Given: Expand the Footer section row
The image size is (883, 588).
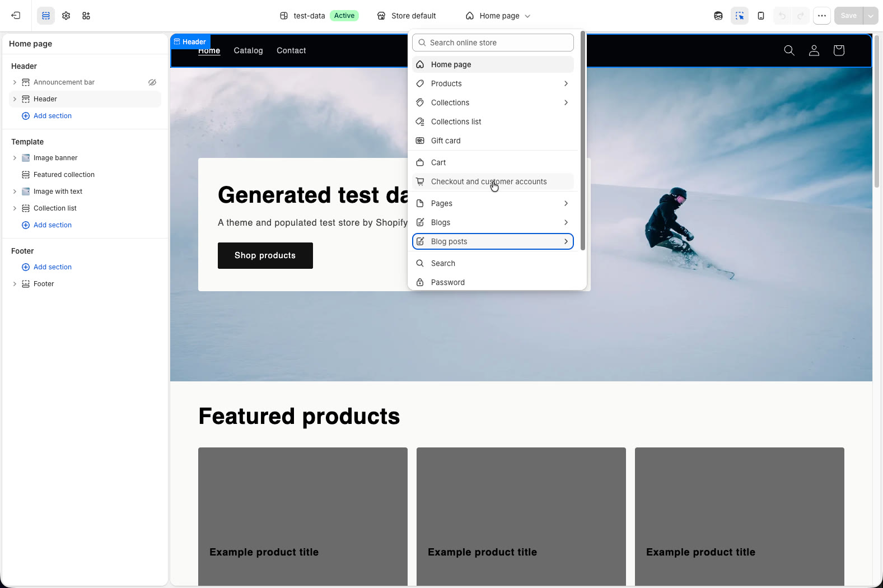Looking at the screenshot, I should [x=15, y=284].
